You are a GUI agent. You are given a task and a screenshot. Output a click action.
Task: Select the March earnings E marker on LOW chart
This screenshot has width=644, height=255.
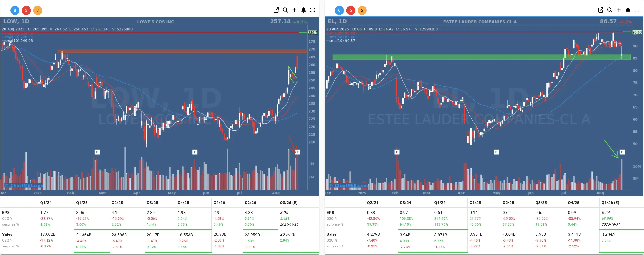click(x=97, y=152)
